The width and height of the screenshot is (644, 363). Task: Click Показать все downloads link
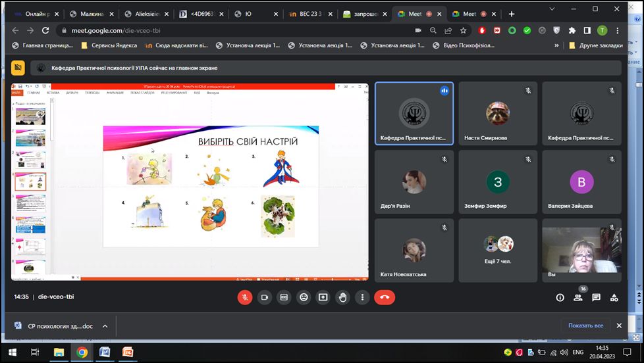pos(585,326)
